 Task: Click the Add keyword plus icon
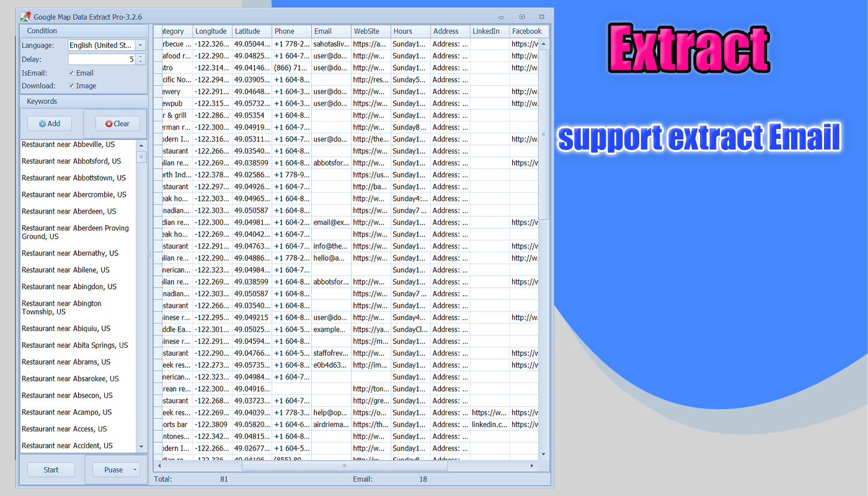[43, 123]
